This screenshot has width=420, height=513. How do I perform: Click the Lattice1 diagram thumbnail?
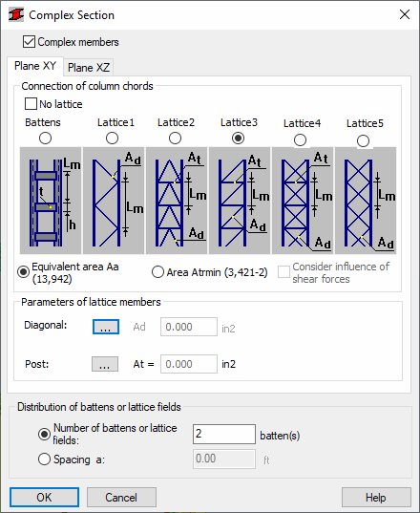[114, 201]
